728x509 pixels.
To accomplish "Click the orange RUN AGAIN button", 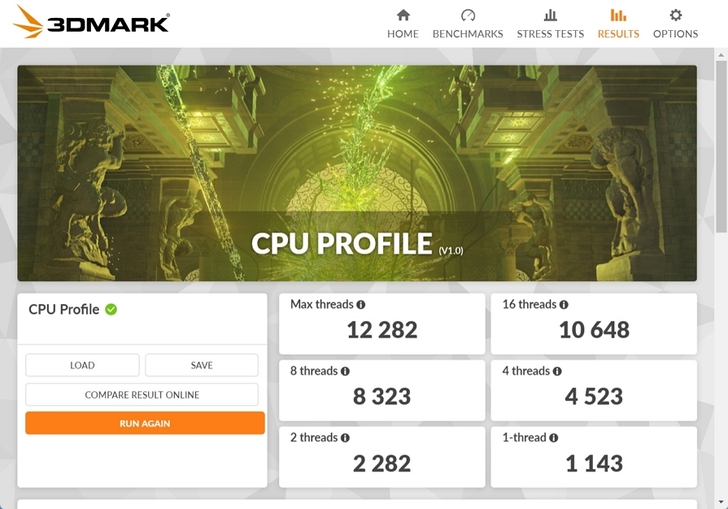I will [145, 423].
